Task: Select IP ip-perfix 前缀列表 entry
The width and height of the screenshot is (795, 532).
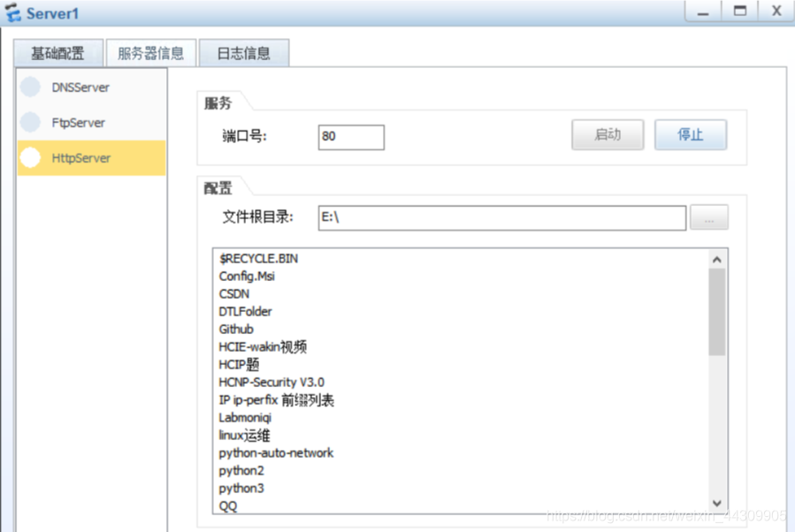Action: [276, 399]
